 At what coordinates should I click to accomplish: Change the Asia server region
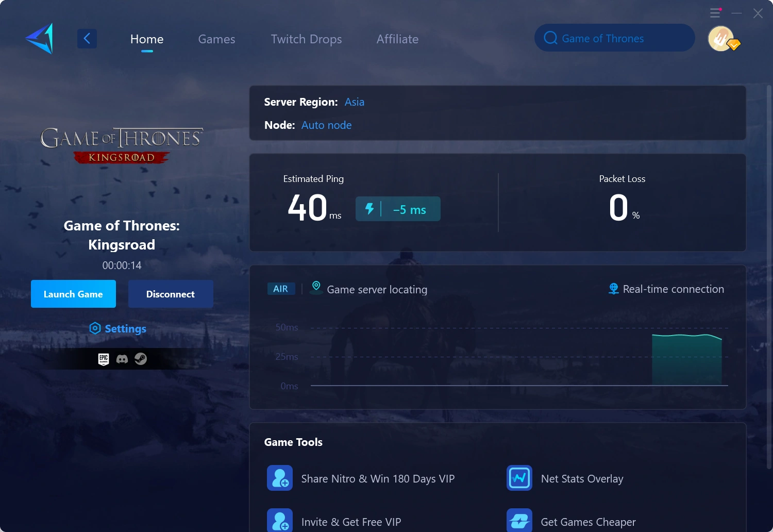355,102
